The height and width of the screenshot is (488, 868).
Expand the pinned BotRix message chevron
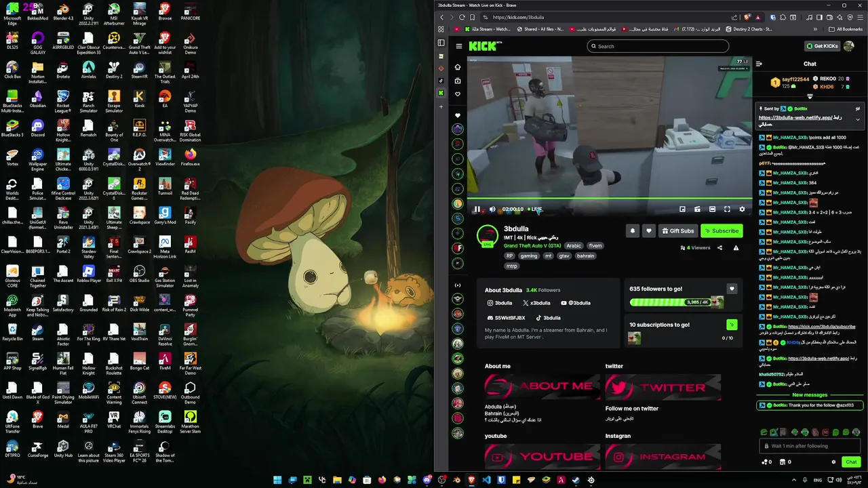[x=858, y=120]
